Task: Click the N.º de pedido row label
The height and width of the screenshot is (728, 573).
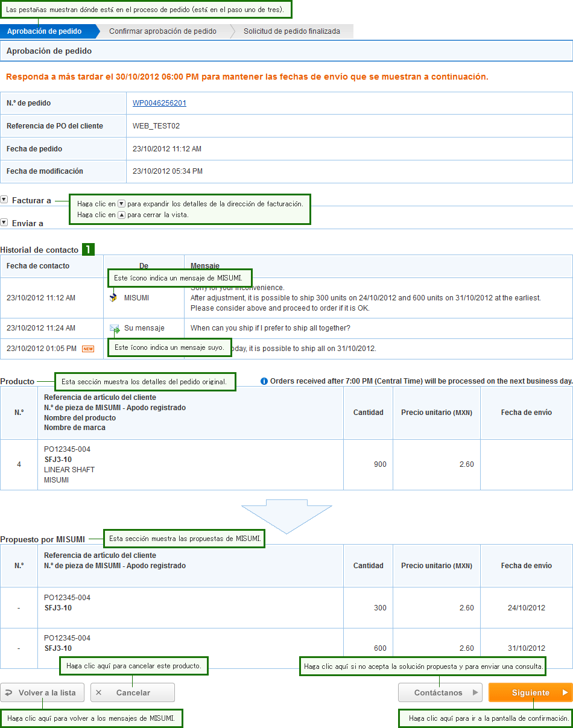Action: pyautogui.click(x=29, y=103)
